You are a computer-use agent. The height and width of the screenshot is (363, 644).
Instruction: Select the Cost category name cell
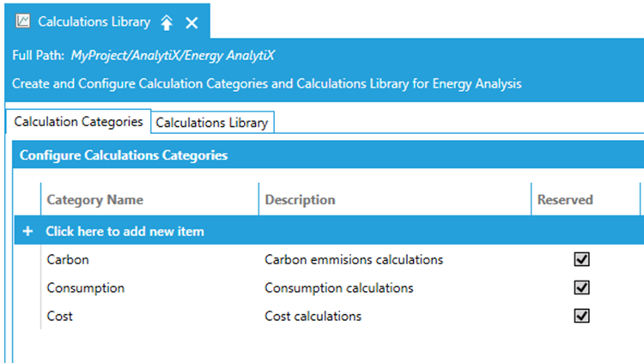coord(60,316)
